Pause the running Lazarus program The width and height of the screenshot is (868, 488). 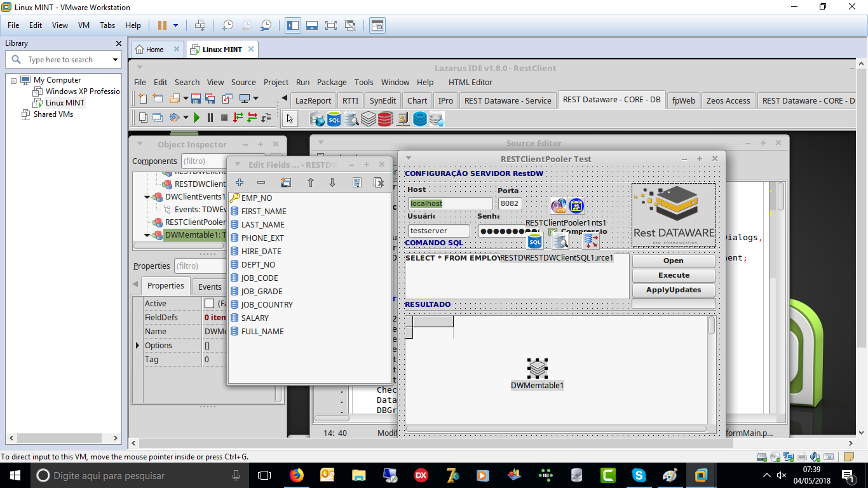click(210, 118)
